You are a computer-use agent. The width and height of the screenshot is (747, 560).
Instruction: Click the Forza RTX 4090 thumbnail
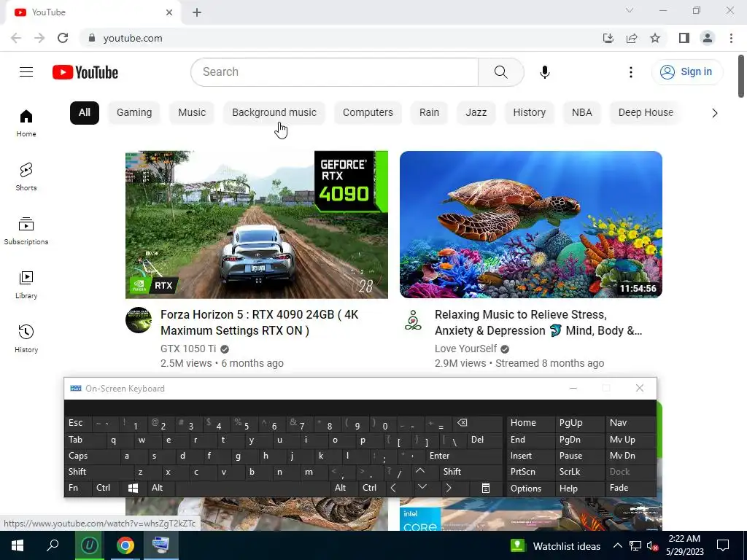pos(256,225)
